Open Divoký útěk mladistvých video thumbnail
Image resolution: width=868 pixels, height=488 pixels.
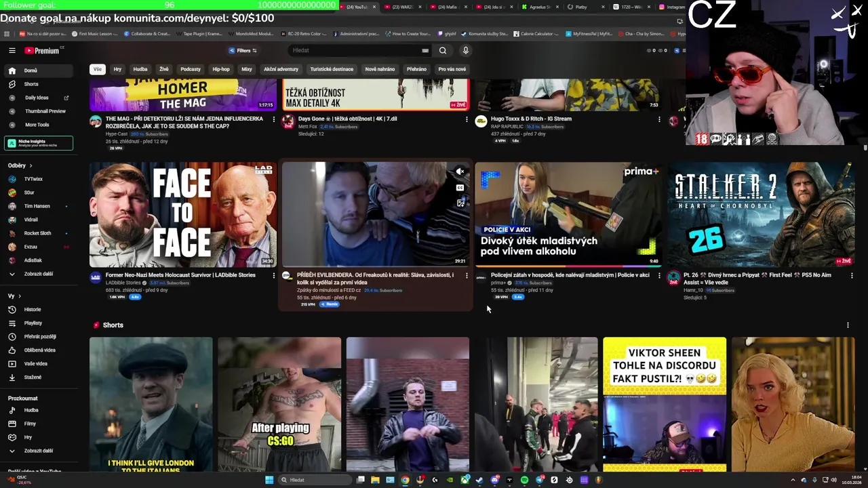[x=568, y=215]
